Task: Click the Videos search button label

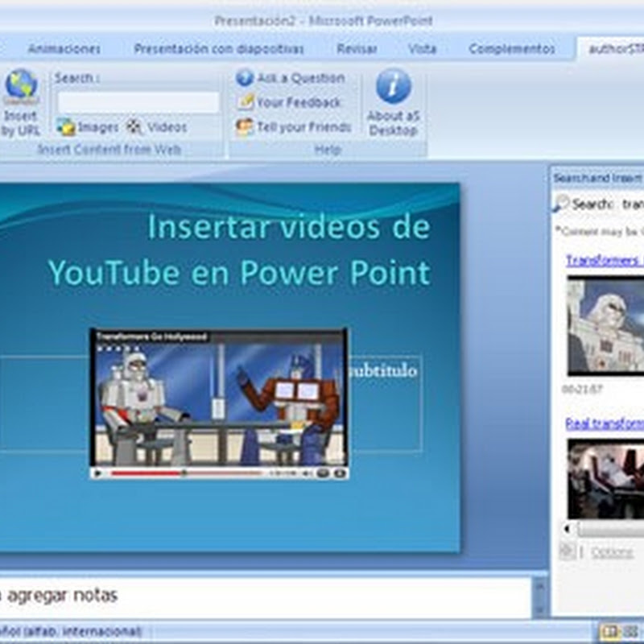Action: [x=167, y=127]
